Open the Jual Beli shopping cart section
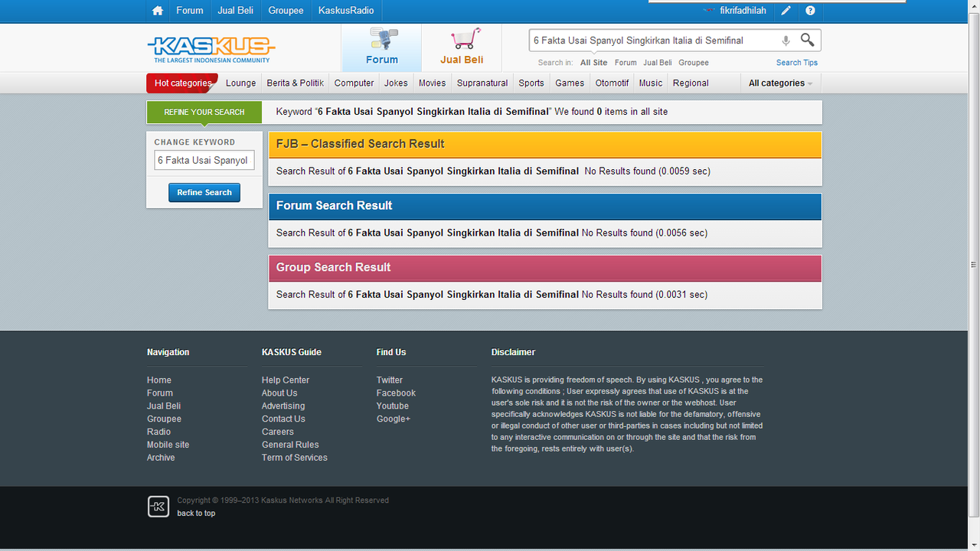 pos(462,47)
